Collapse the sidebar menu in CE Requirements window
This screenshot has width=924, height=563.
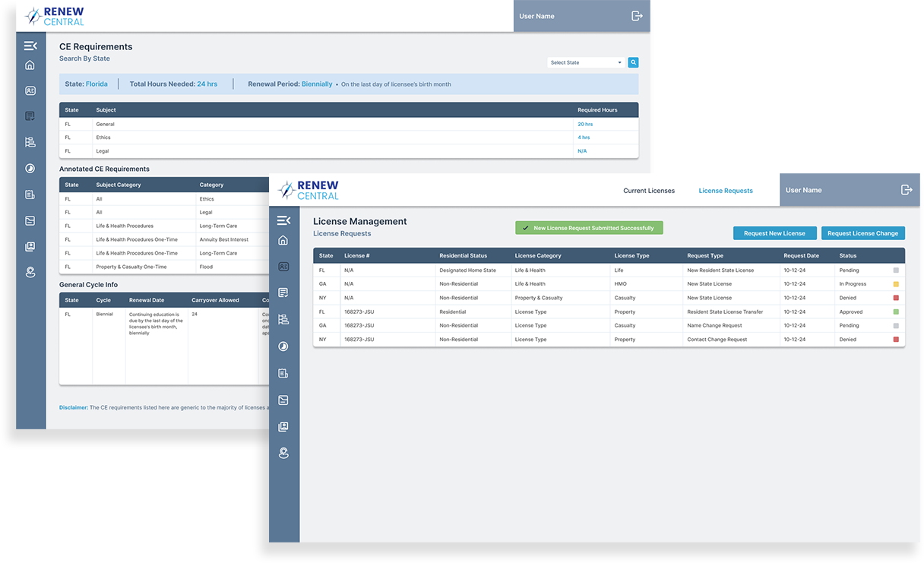pos(30,46)
